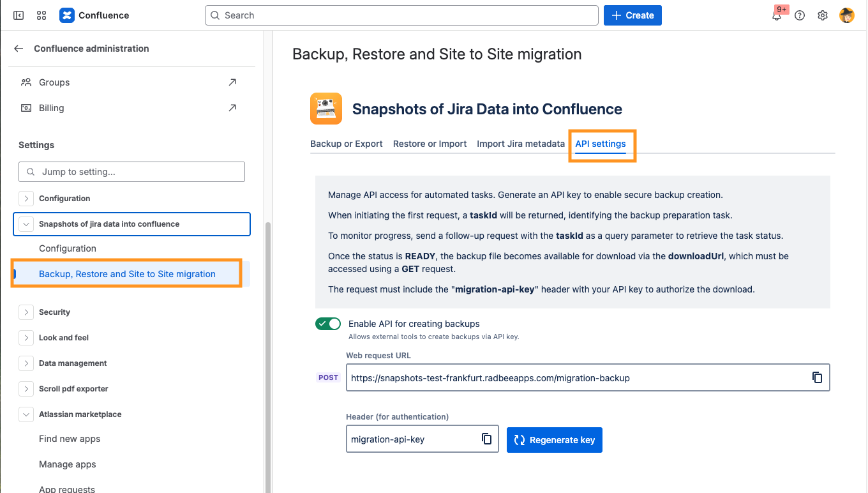Click 'Snapshots of Jira Data into Confluence' title
The image size is (868, 493).
(487, 109)
